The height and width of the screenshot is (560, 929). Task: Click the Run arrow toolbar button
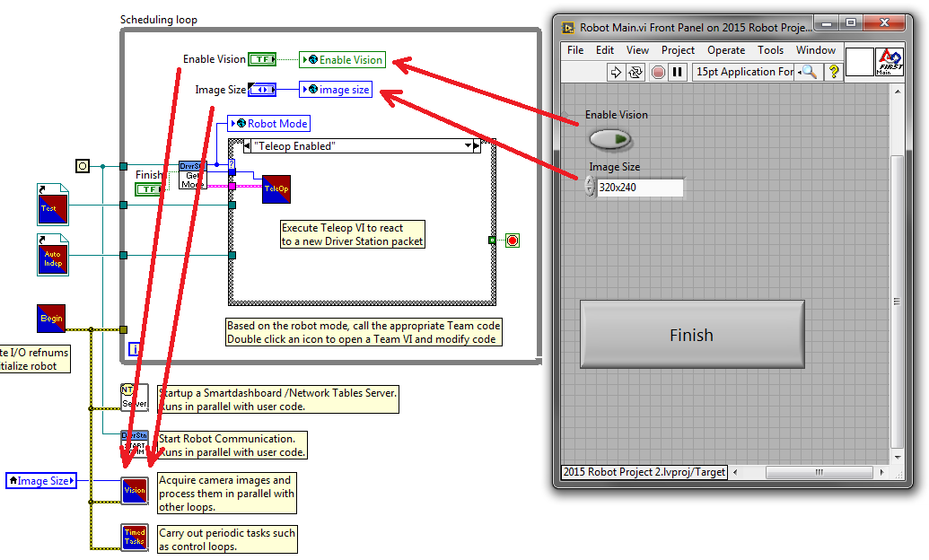coord(616,72)
